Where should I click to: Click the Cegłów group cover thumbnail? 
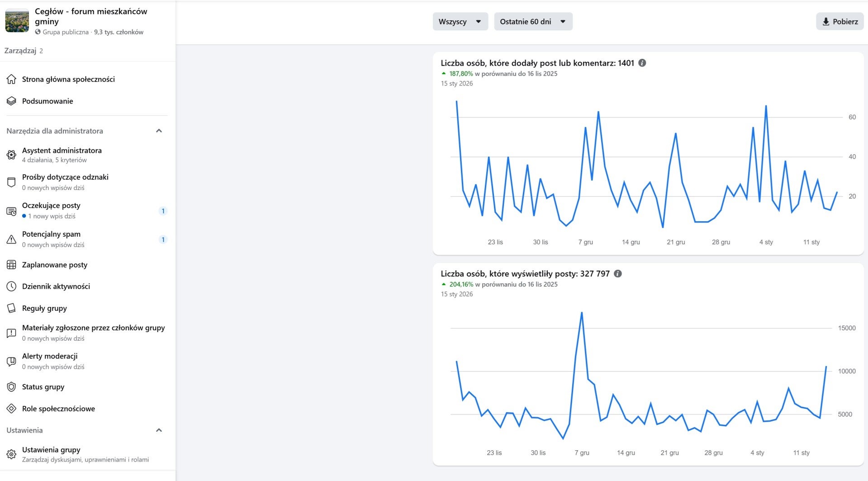[x=17, y=21]
